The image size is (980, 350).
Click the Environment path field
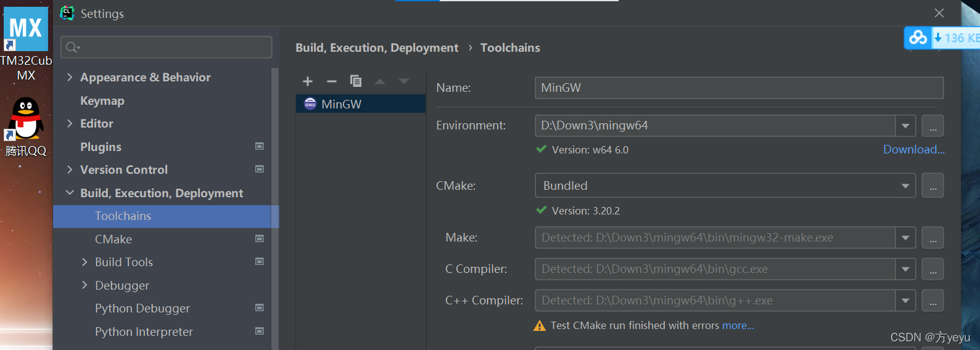point(715,126)
